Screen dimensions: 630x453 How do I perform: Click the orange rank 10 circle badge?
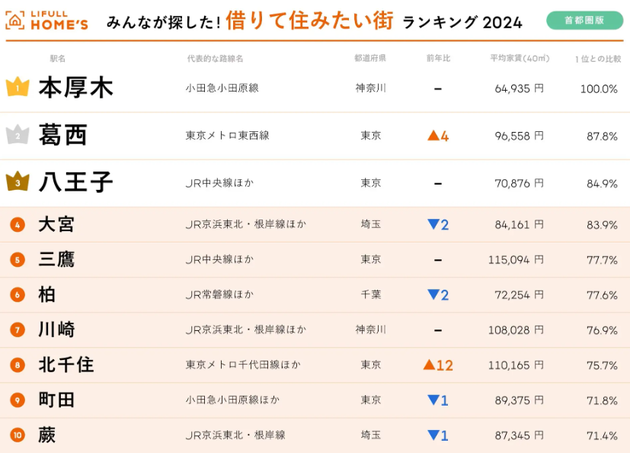(17, 435)
